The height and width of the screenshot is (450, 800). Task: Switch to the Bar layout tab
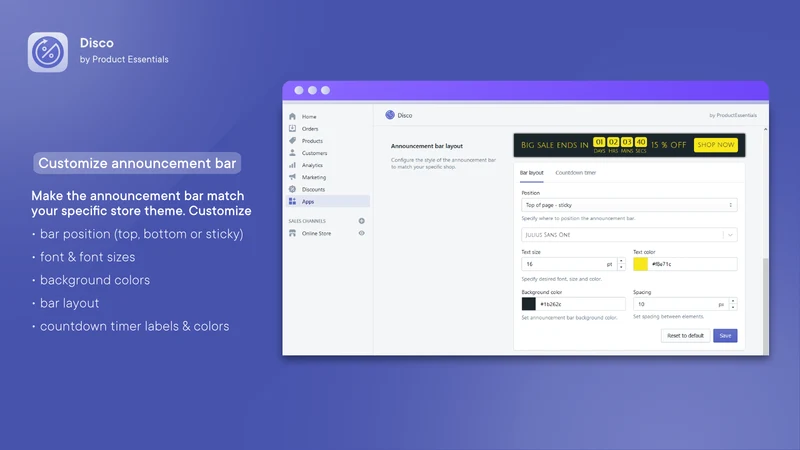point(532,172)
